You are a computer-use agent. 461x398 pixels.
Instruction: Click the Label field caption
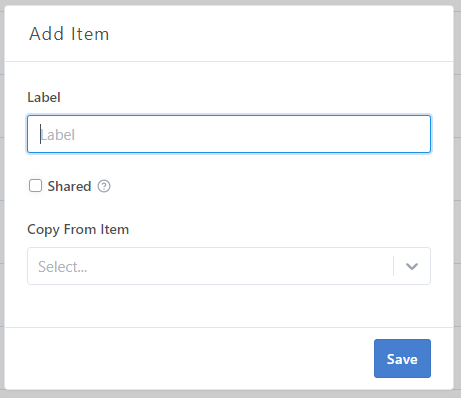click(44, 97)
